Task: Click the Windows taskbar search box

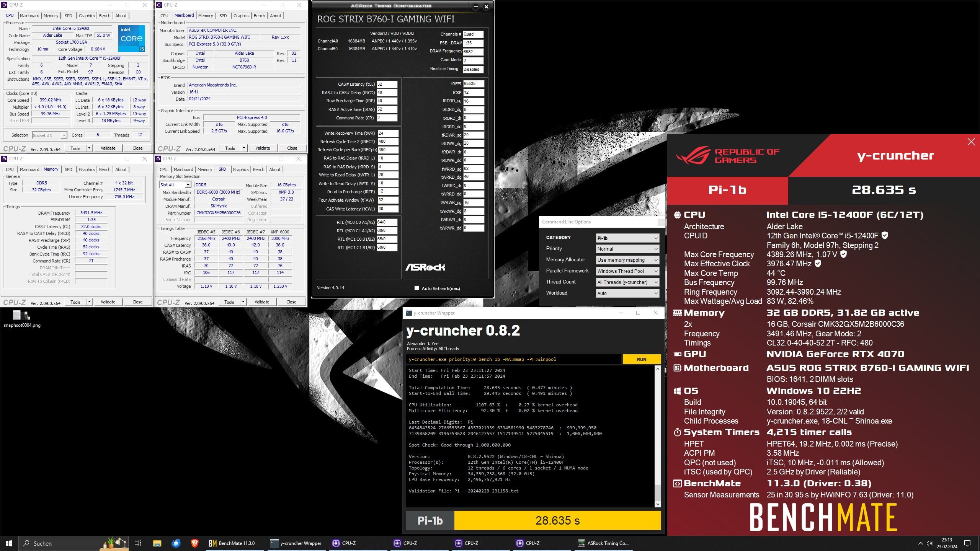Action: point(73,543)
